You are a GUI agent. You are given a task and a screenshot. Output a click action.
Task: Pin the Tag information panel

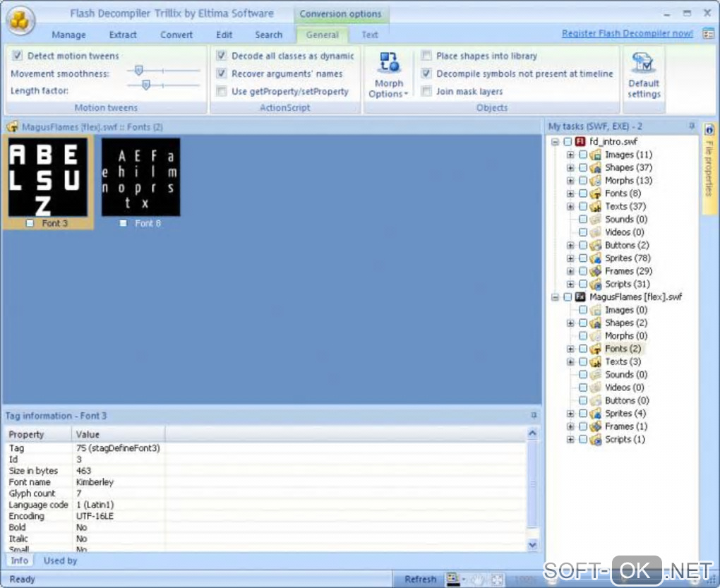click(534, 415)
